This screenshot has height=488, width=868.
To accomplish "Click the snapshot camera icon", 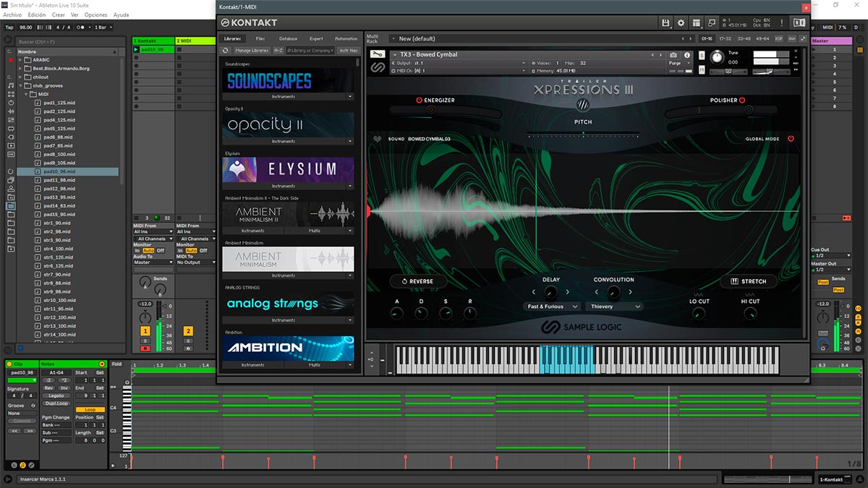I will tap(673, 55).
